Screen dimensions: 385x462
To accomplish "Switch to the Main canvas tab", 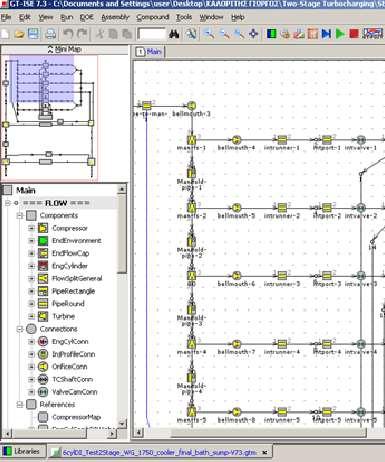I will (x=149, y=52).
